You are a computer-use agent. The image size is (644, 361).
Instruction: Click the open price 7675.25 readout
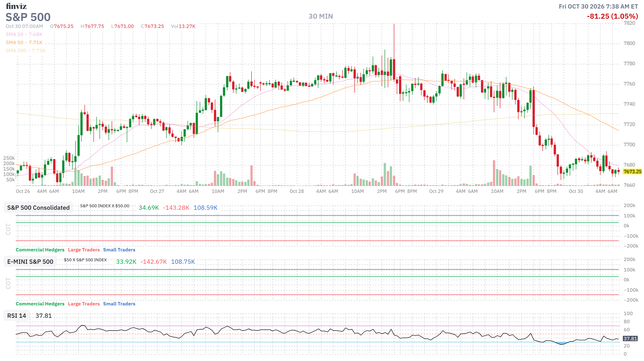[62, 26]
